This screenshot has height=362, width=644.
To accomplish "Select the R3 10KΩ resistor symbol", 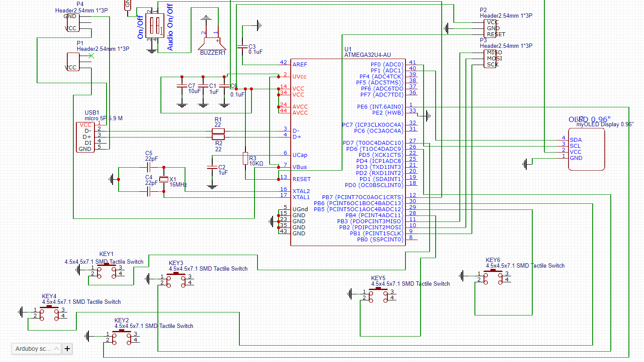I will tap(245, 159).
